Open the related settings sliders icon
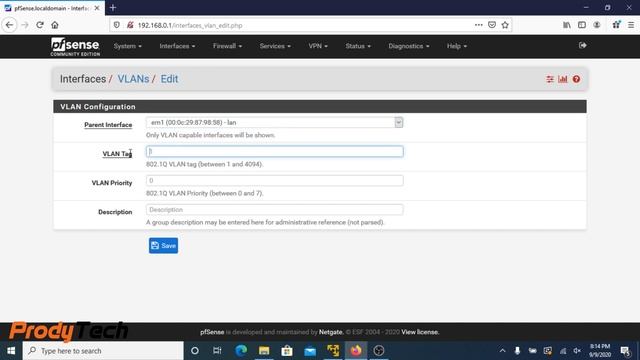The image size is (640, 360). [550, 79]
